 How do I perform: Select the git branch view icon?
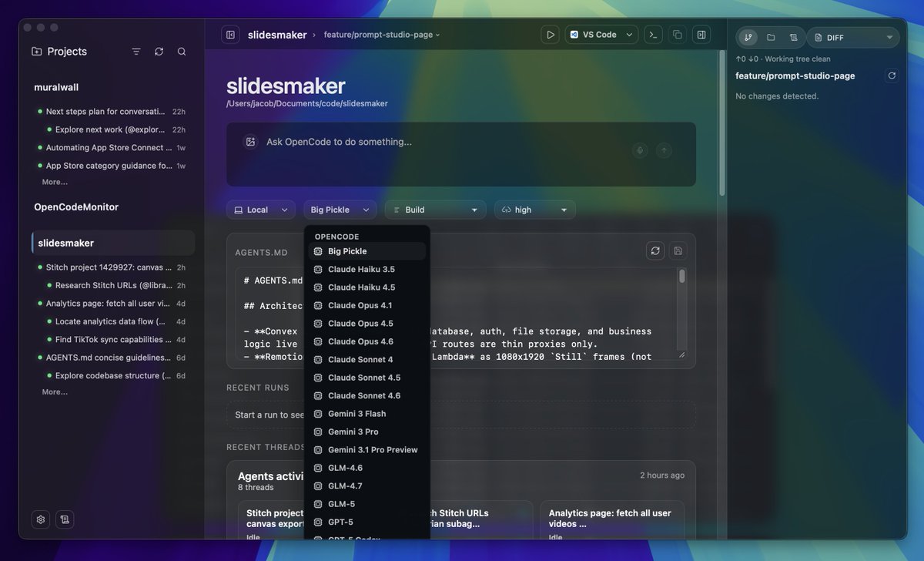pyautogui.click(x=748, y=37)
